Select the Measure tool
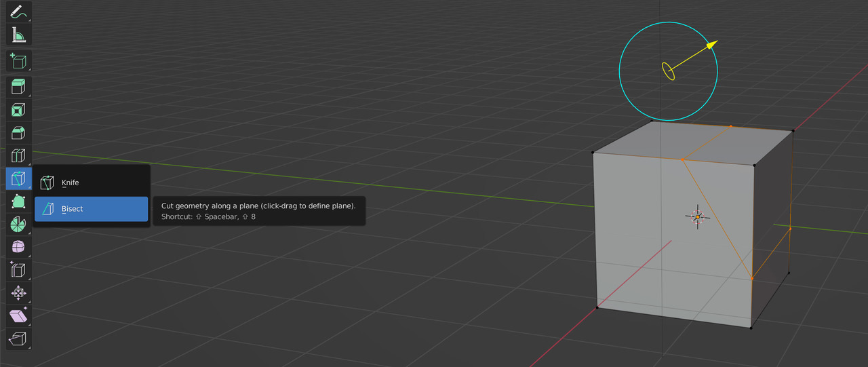This screenshot has height=367, width=868. coord(18,35)
